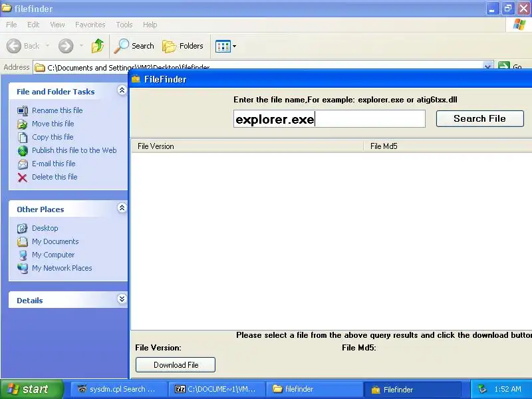Screen dimensions: 532x399
Task: Click the 1:52 AM taskbar clock
Action: 507,390
